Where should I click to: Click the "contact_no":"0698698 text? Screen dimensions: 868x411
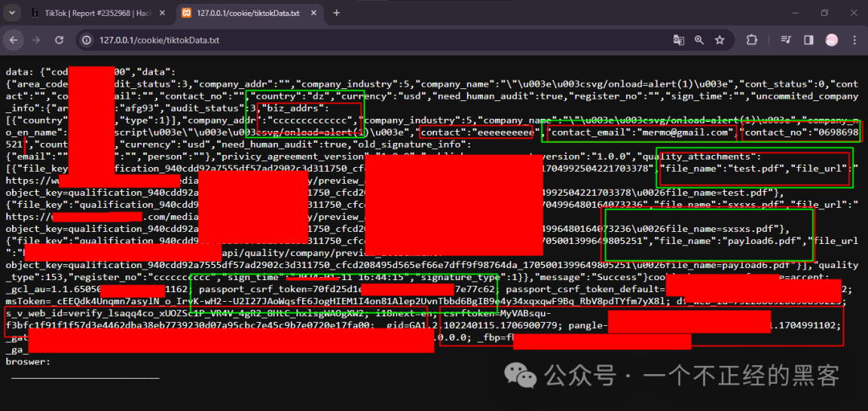pyautogui.click(x=801, y=132)
